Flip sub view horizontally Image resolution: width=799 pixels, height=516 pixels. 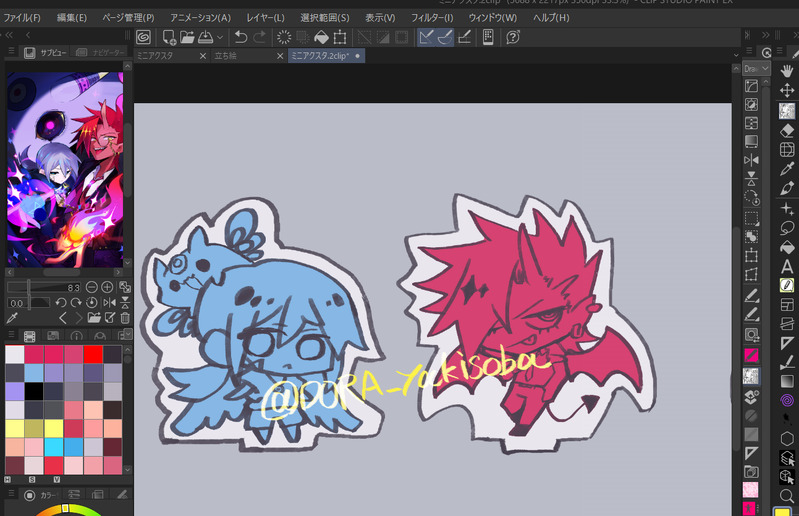(x=109, y=303)
